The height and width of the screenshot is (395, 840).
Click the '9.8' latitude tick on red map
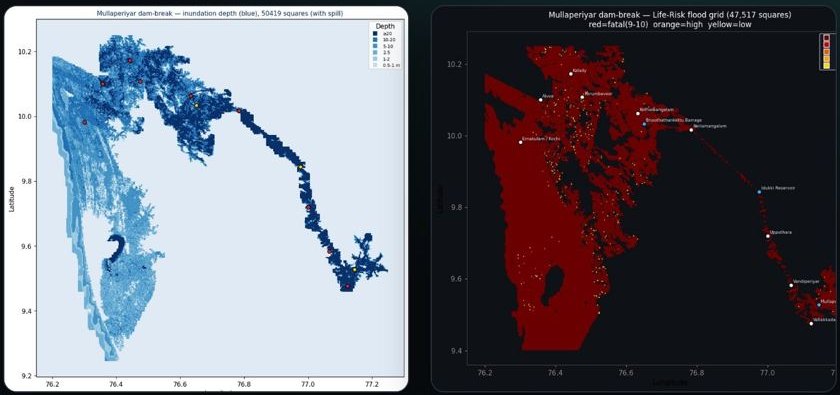457,207
